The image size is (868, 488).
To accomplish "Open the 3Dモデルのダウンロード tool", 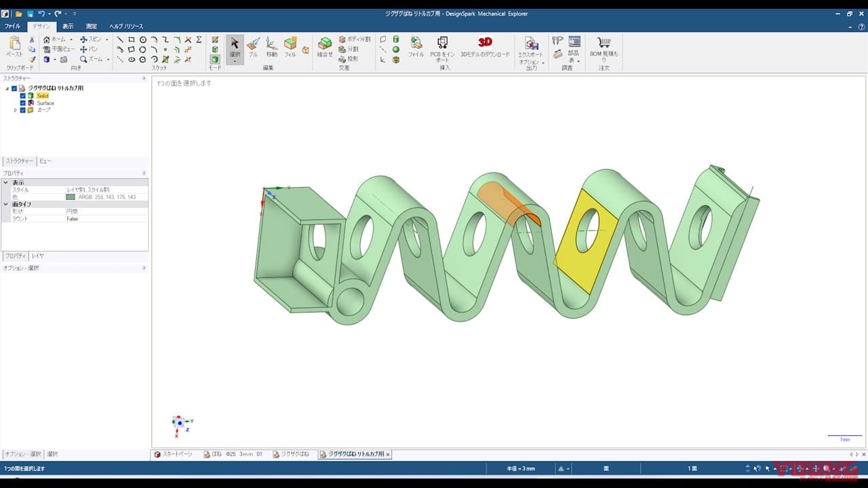I will (485, 46).
